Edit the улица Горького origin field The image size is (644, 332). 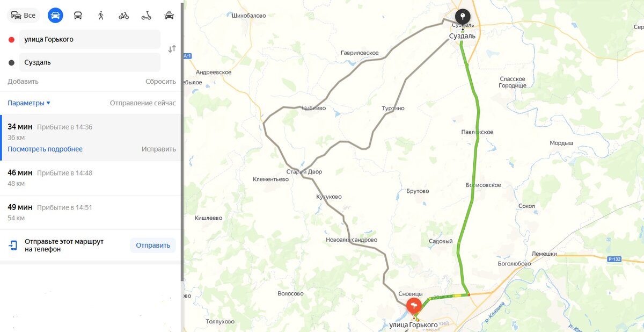click(x=90, y=39)
